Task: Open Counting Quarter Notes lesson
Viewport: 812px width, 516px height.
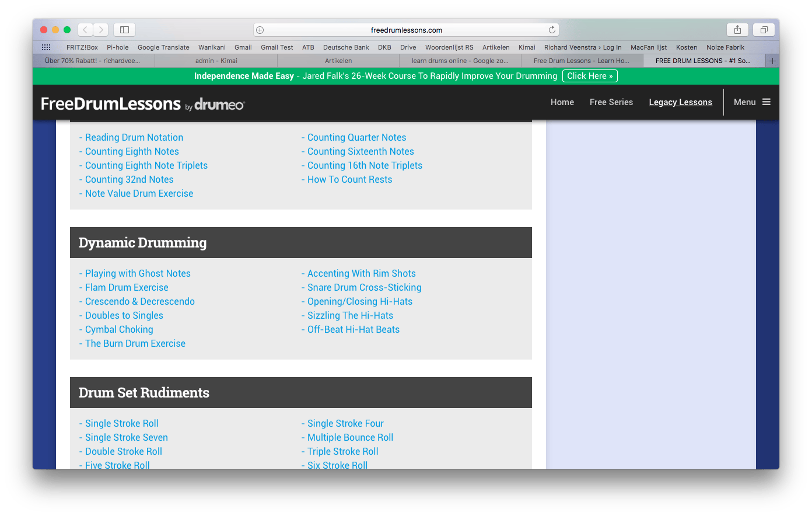Action: pos(356,137)
